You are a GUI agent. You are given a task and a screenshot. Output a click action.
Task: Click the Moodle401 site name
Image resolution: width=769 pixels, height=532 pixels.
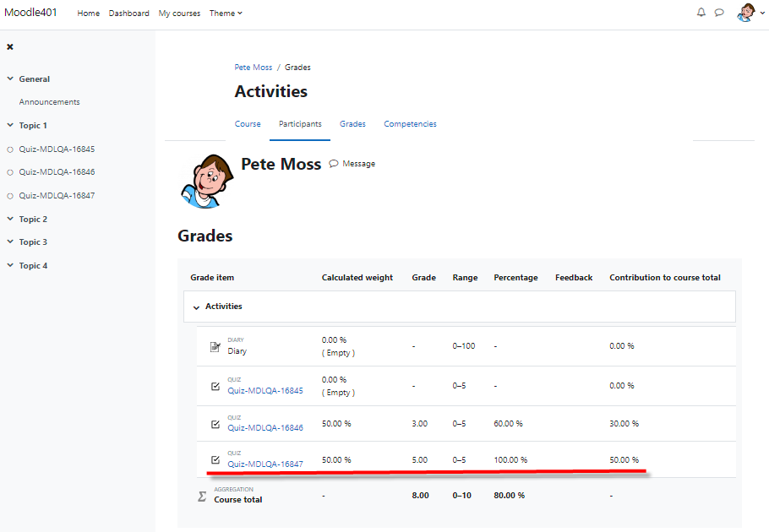tap(30, 13)
